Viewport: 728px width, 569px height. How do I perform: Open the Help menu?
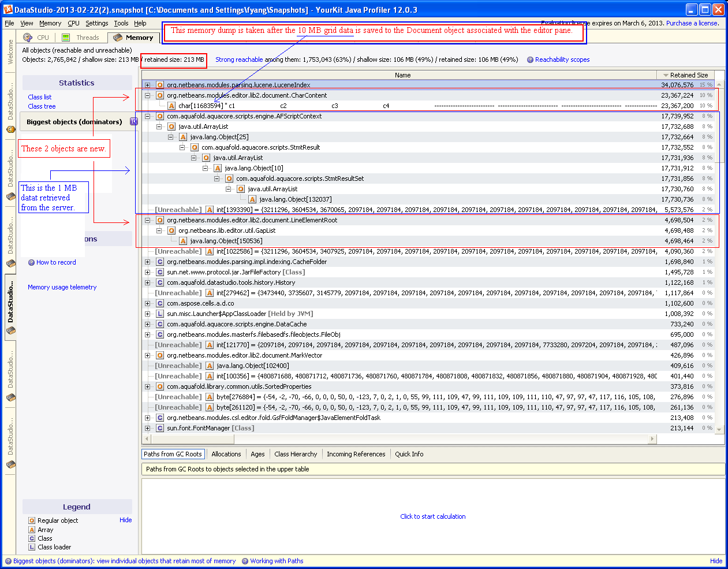140,23
